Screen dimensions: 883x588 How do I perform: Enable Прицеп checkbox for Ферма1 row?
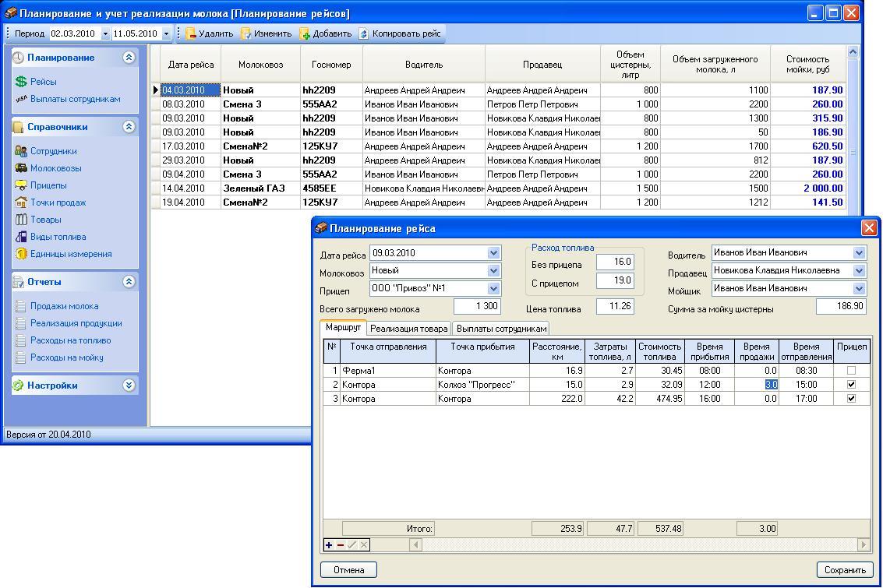(x=851, y=371)
